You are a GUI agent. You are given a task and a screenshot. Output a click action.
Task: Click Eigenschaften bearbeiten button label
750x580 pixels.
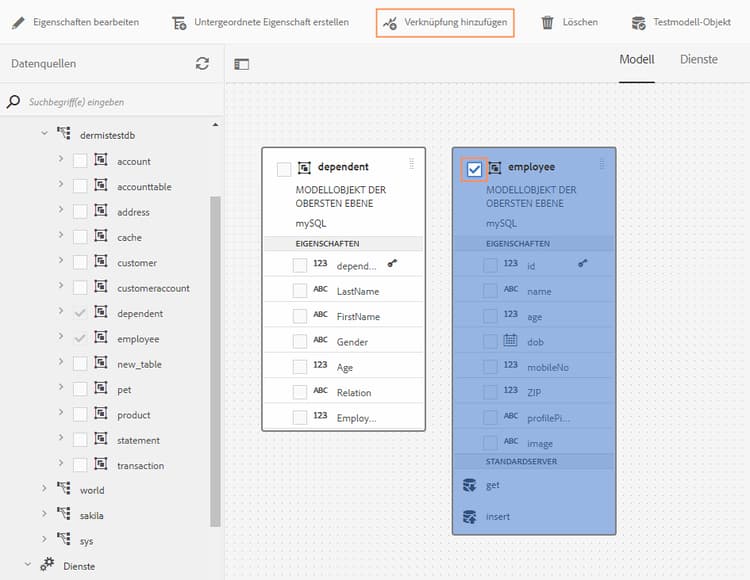[86, 22]
